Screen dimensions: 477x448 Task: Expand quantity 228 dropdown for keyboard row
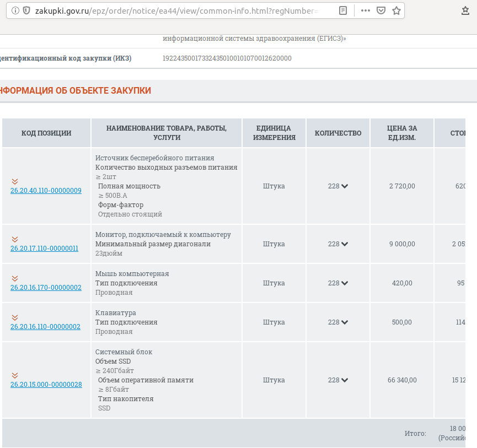pos(345,322)
